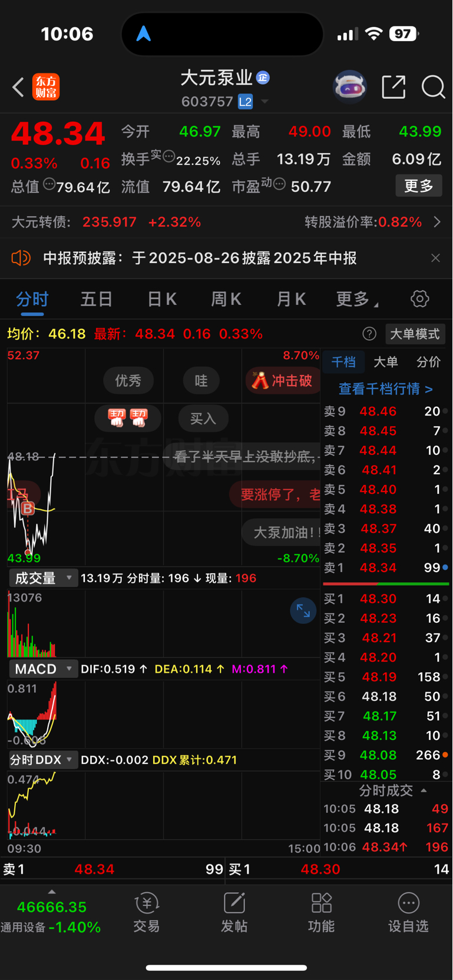Expand the stock code dropdown arrow
This screenshot has width=453, height=980.
coord(264,102)
